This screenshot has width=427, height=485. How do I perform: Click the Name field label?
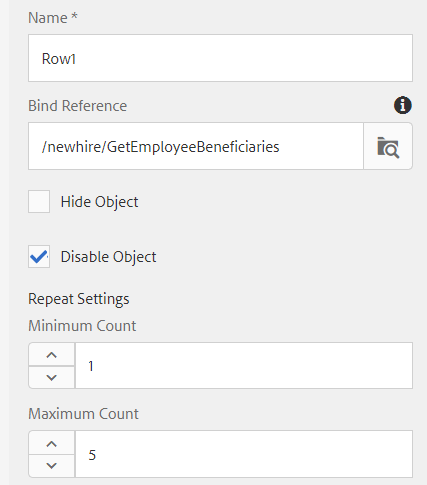tap(48, 18)
